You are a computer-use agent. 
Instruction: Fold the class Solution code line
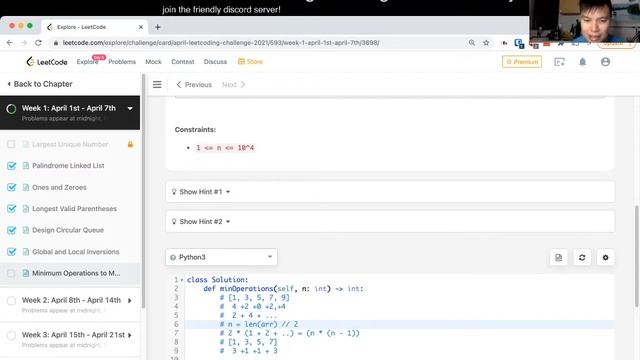(182, 280)
